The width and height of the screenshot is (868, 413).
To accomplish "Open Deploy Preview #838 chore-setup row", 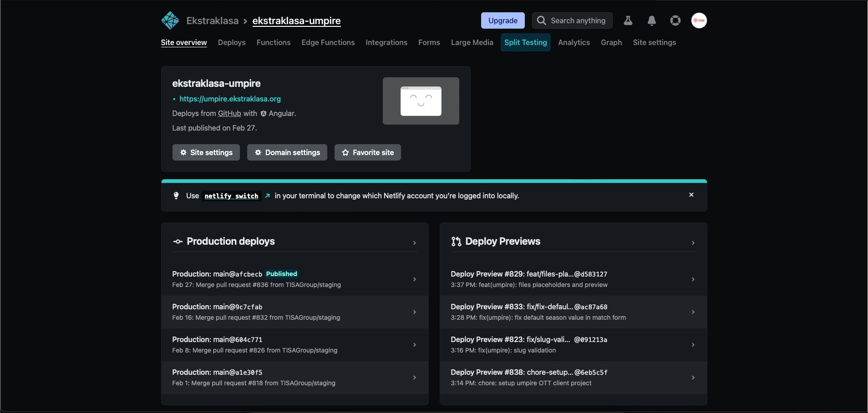I will point(574,378).
